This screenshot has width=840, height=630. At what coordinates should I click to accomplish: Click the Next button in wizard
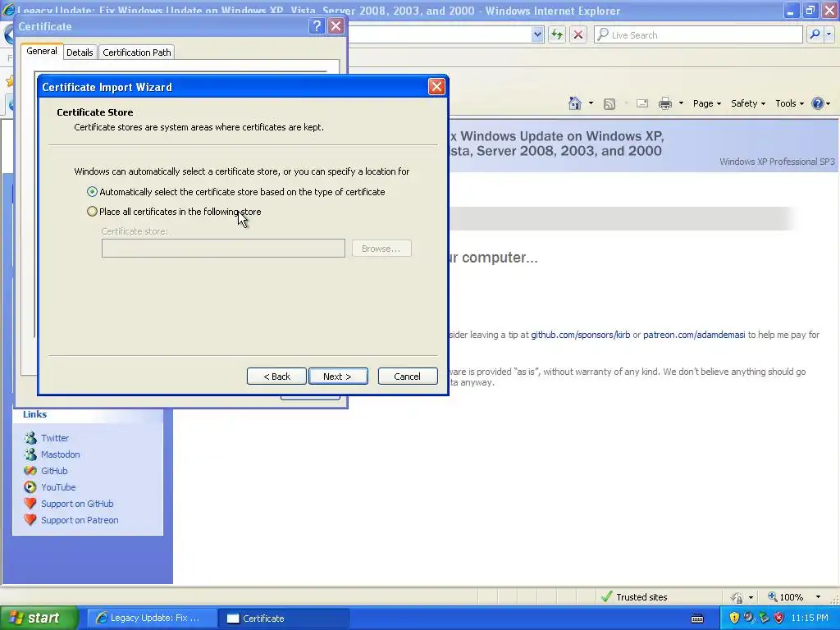click(337, 376)
